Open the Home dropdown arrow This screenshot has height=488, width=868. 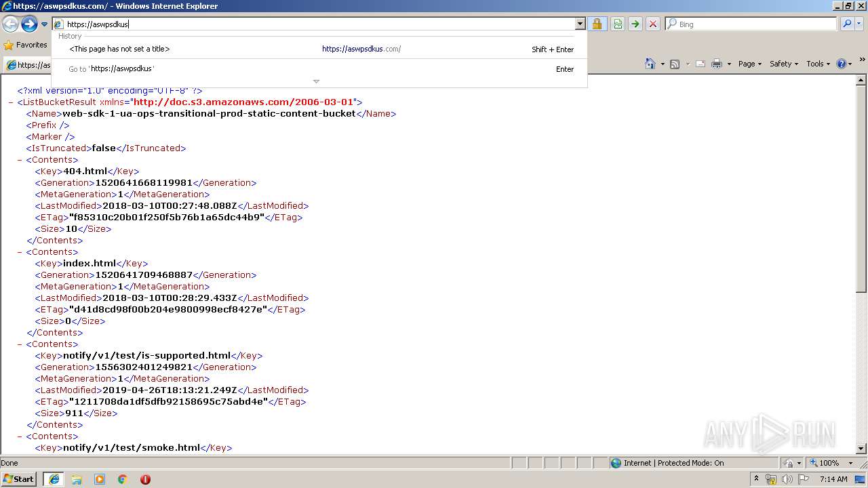pos(662,64)
